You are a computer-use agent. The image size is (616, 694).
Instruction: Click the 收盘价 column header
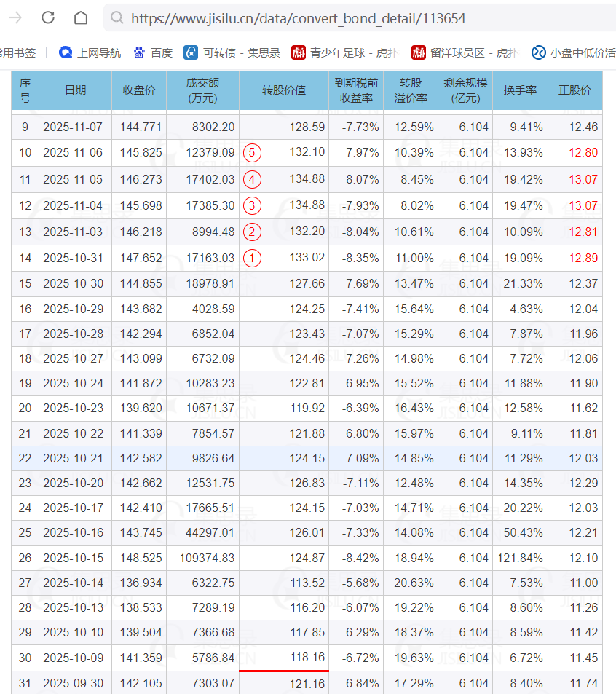click(x=138, y=90)
